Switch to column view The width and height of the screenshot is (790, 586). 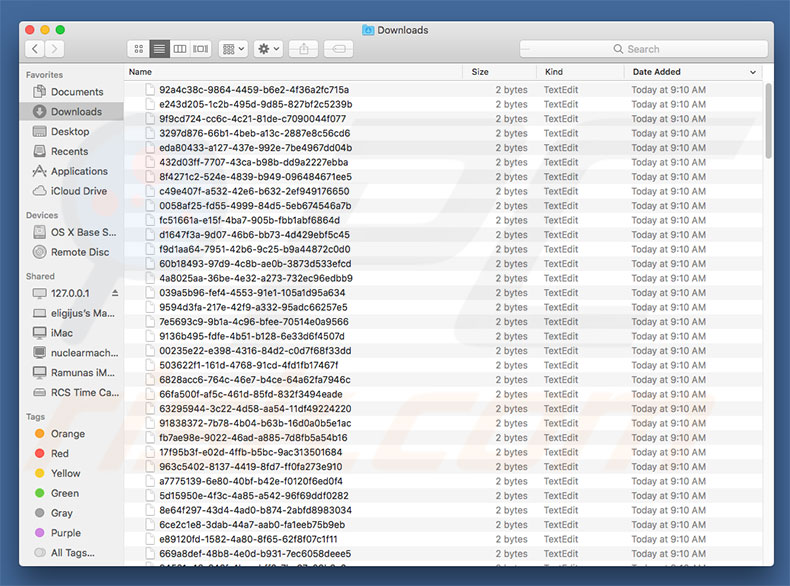[180, 48]
